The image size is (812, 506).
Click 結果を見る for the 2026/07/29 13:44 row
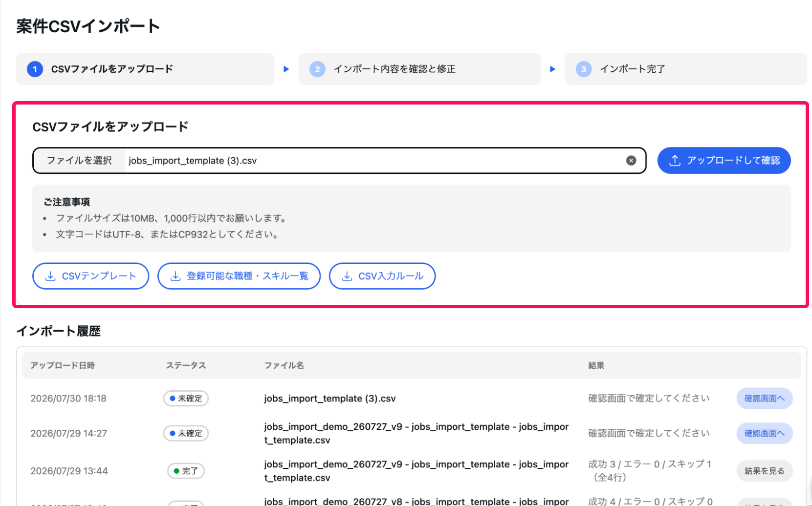[765, 471]
